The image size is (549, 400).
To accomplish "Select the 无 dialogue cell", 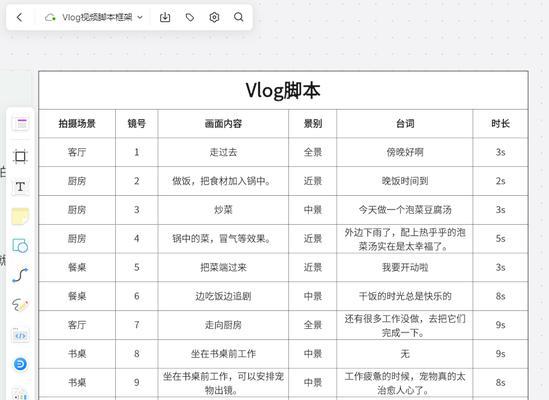I will coord(405,354).
